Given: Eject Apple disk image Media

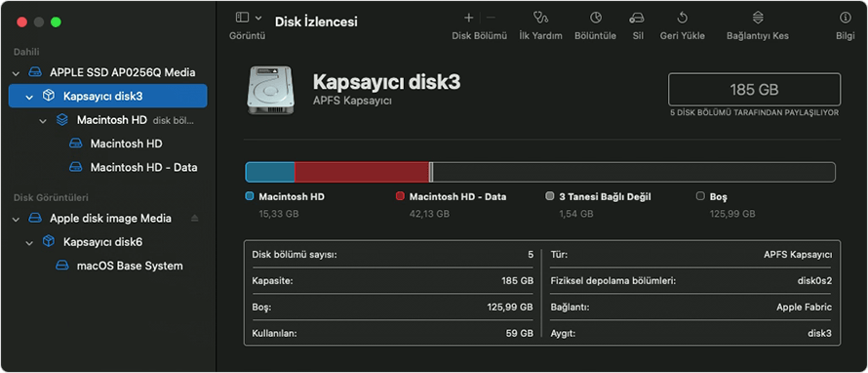Looking at the screenshot, I should pos(194,219).
